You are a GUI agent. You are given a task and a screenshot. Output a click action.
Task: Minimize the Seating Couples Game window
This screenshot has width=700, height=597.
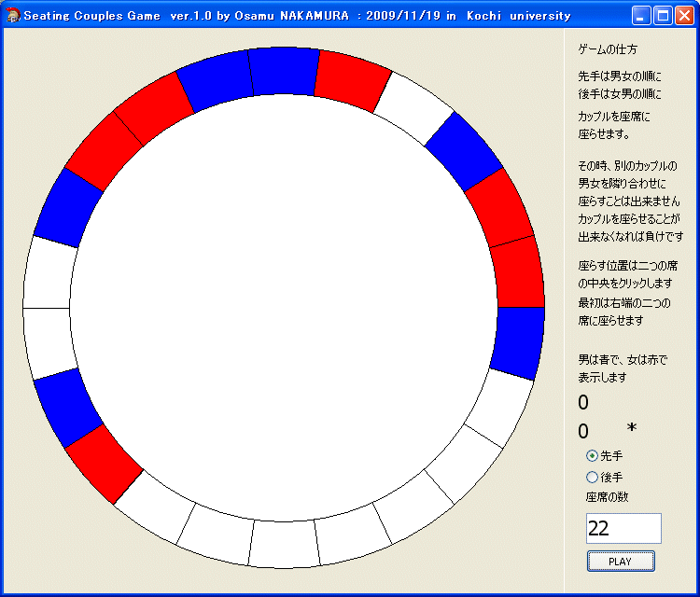click(641, 16)
